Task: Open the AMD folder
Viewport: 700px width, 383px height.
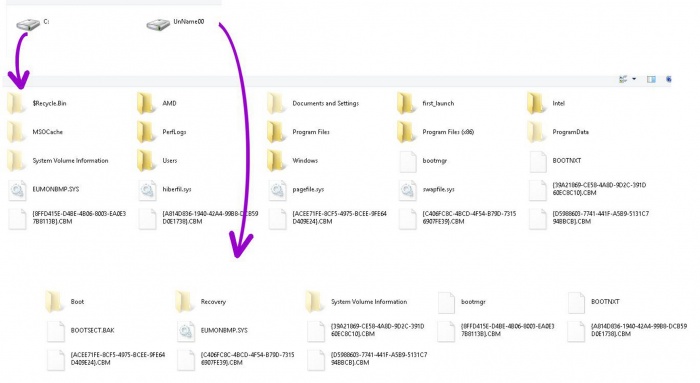Action: coord(157,103)
